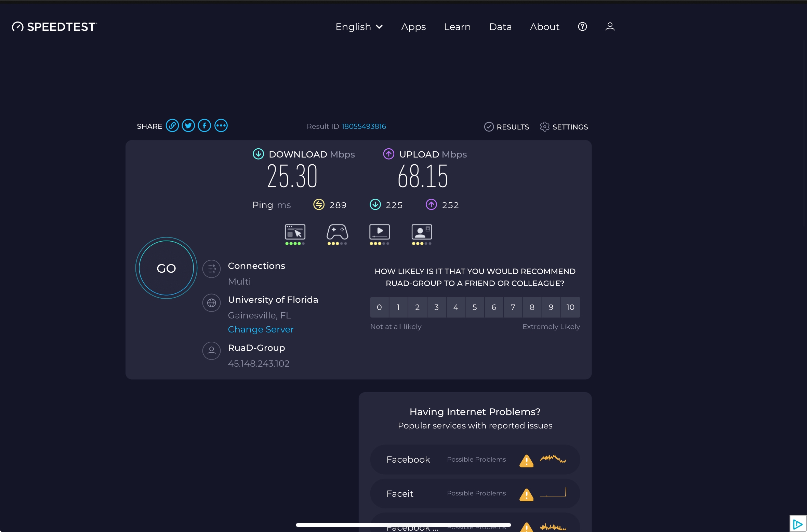
Task: Click the AdChoices icon in corner
Action: [x=798, y=524]
